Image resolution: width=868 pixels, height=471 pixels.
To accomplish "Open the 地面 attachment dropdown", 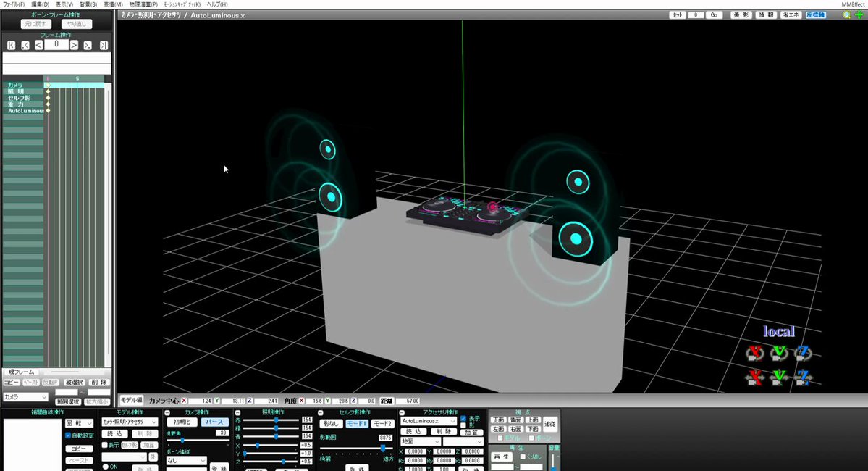I will 420,441.
